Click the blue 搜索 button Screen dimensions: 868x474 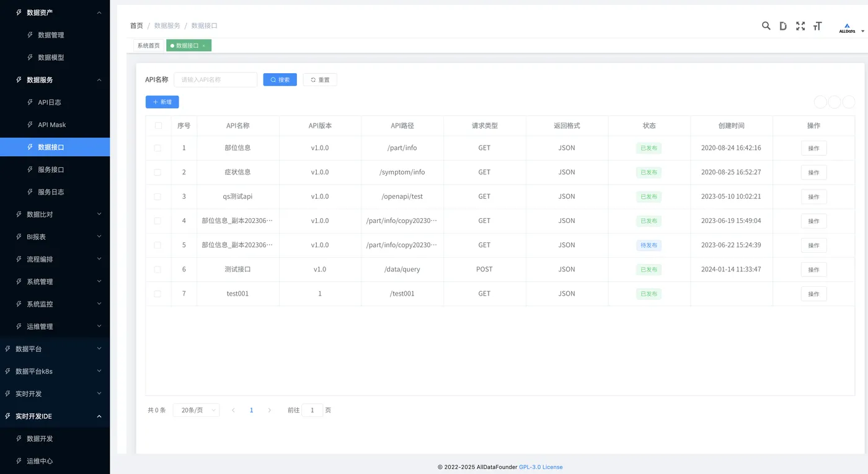[280, 80]
